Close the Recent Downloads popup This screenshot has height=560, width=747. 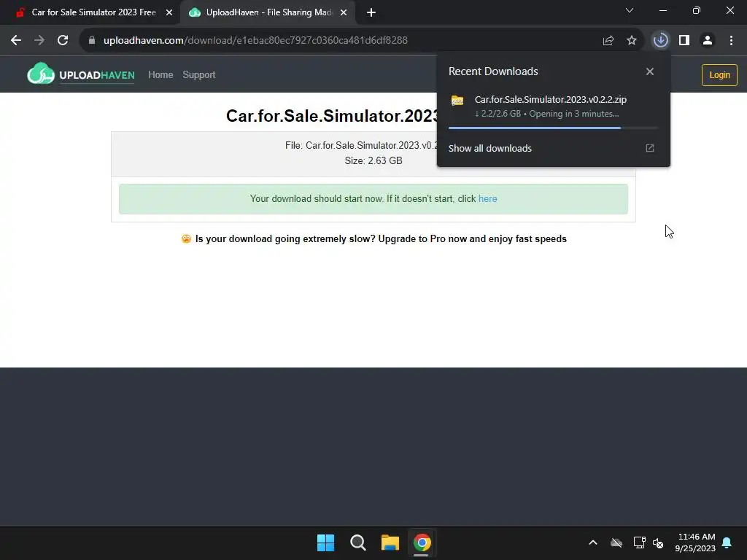650,71
